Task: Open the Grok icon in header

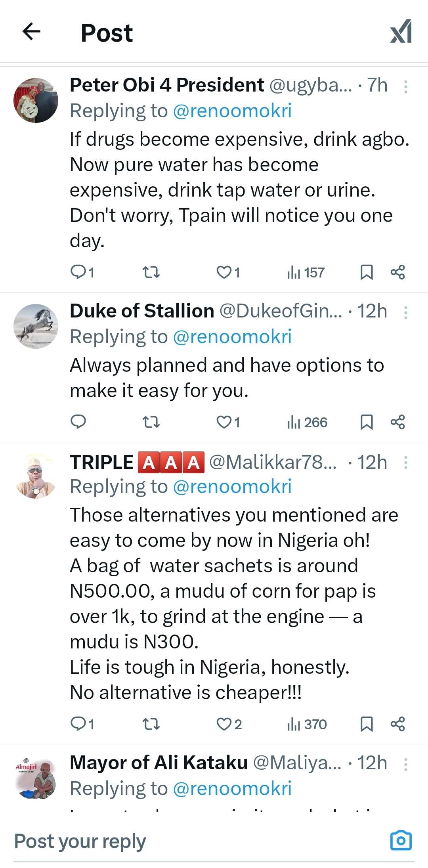Action: click(x=401, y=32)
